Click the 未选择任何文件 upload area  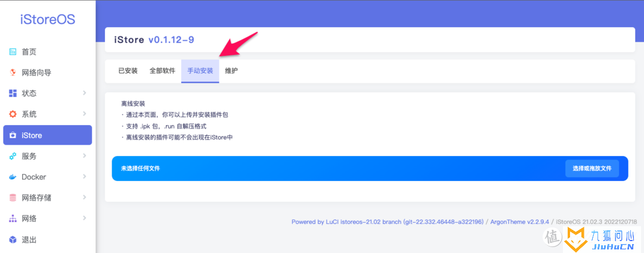pyautogui.click(x=370, y=168)
